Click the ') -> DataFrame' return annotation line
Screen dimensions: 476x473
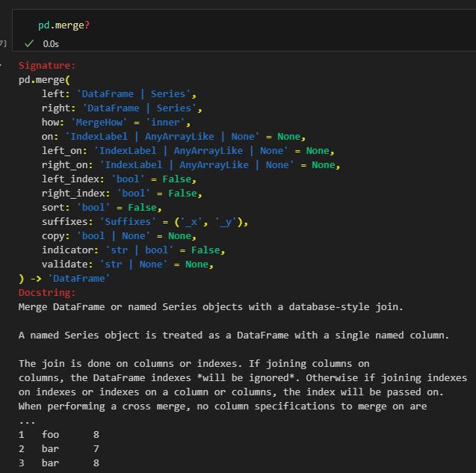[x=64, y=279]
